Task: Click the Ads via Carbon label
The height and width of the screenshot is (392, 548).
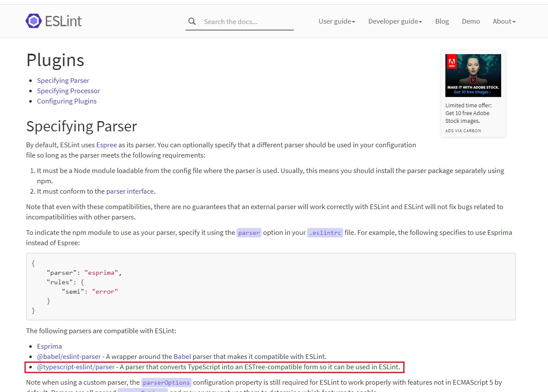Action: pyautogui.click(x=463, y=131)
